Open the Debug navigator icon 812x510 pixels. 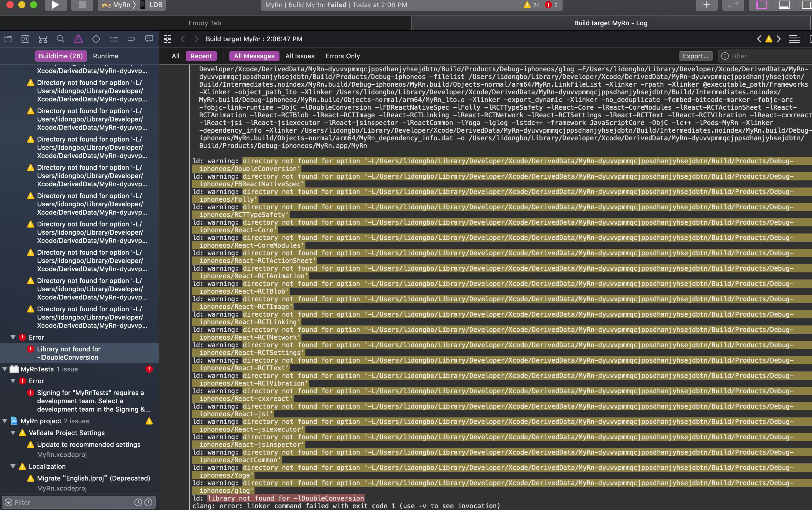point(114,39)
